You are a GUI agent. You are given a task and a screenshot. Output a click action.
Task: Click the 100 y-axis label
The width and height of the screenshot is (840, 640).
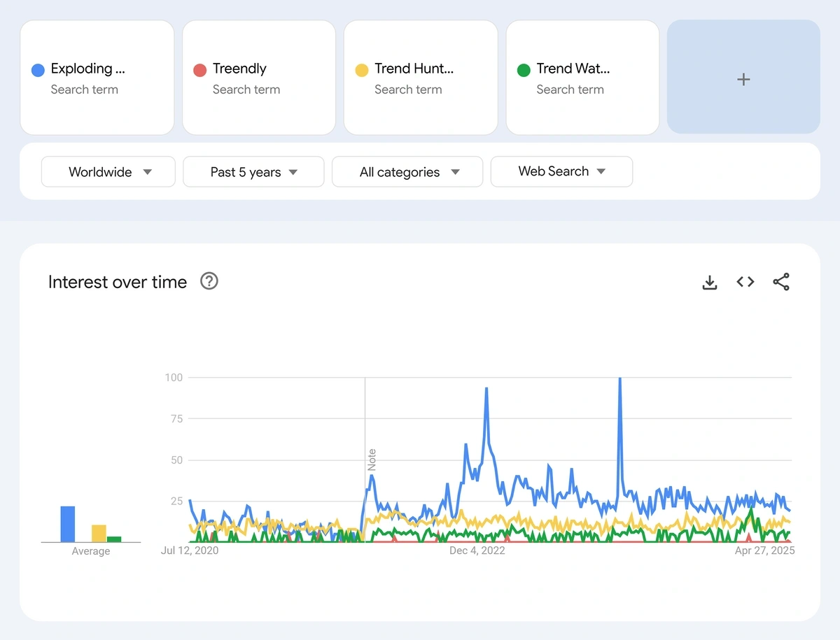point(174,378)
